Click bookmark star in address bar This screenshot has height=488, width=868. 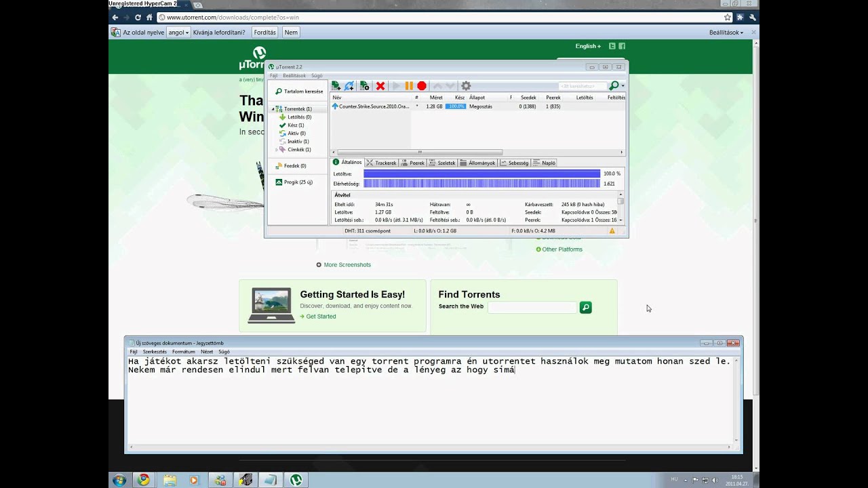(728, 17)
